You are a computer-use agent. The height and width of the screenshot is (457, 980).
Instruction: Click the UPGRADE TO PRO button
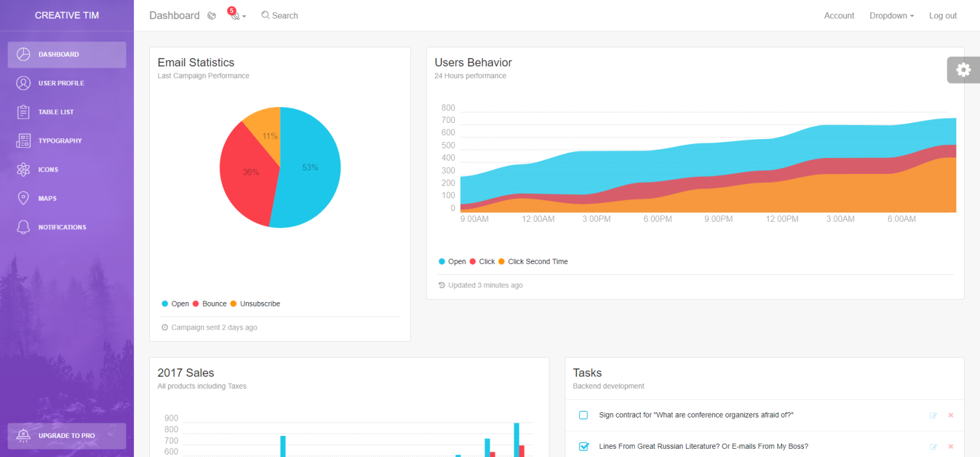tap(66, 436)
